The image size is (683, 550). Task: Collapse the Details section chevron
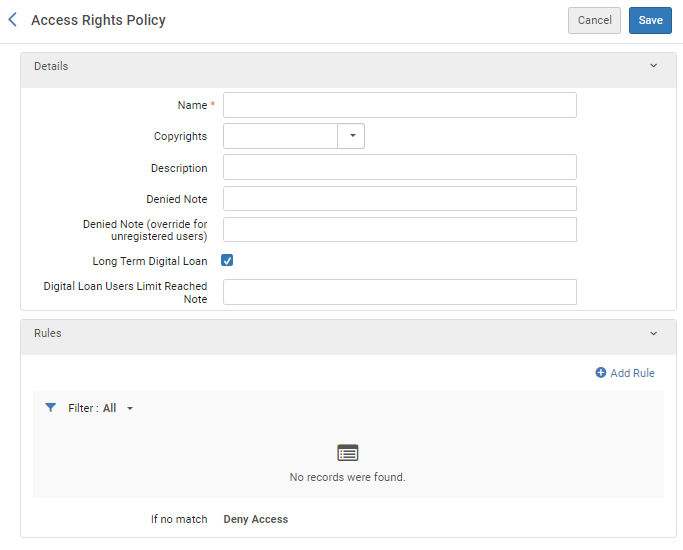(x=654, y=66)
